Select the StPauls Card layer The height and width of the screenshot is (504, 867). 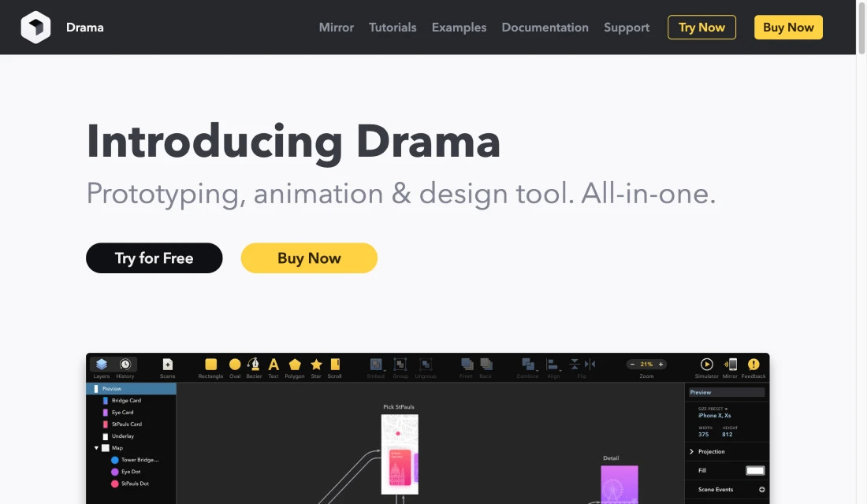(128, 424)
